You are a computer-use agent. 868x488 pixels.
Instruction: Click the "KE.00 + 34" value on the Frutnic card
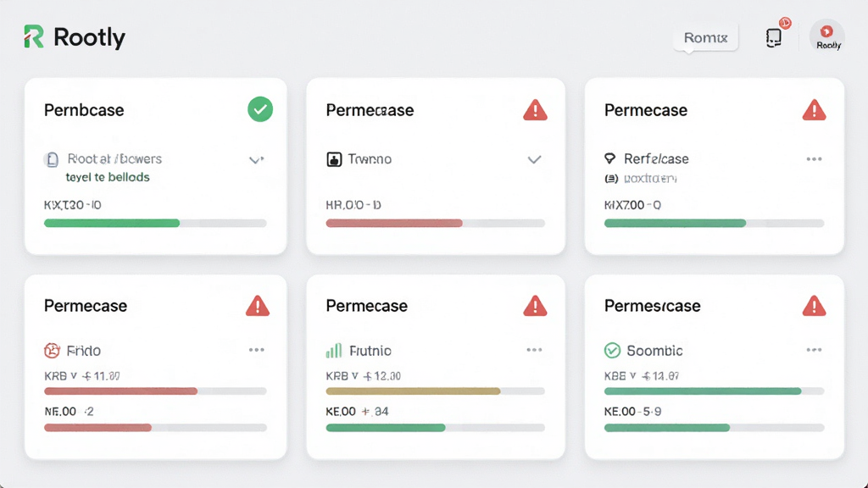[x=357, y=412]
